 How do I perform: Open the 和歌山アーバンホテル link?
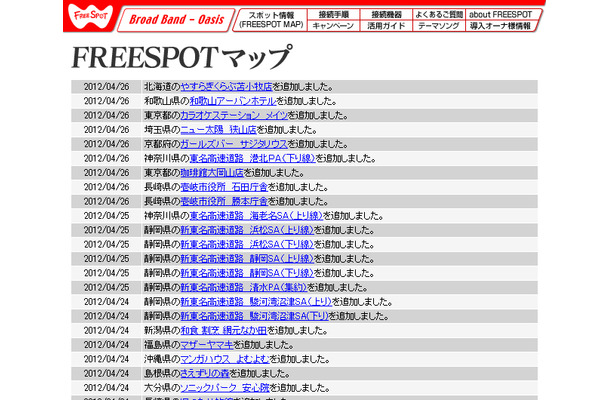tap(233, 101)
